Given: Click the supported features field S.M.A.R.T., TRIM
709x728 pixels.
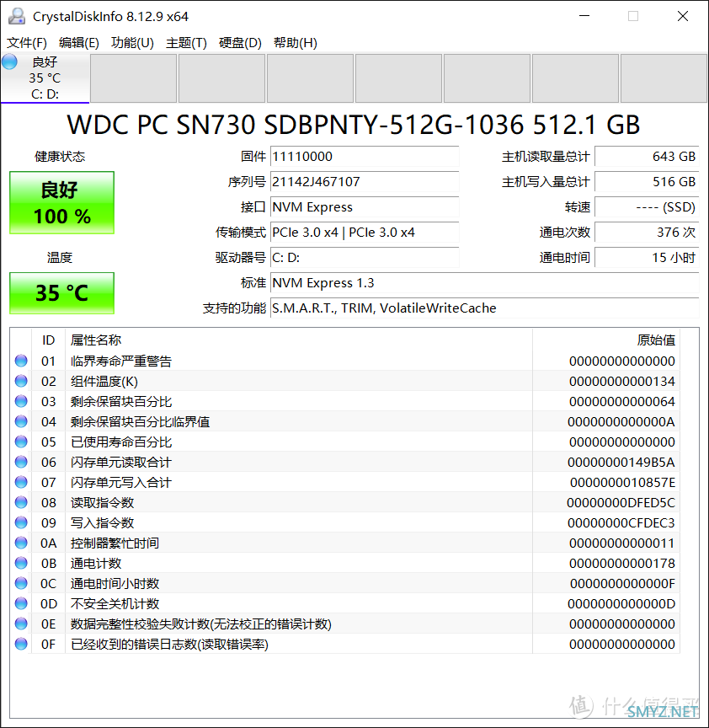Looking at the screenshot, I should [485, 308].
